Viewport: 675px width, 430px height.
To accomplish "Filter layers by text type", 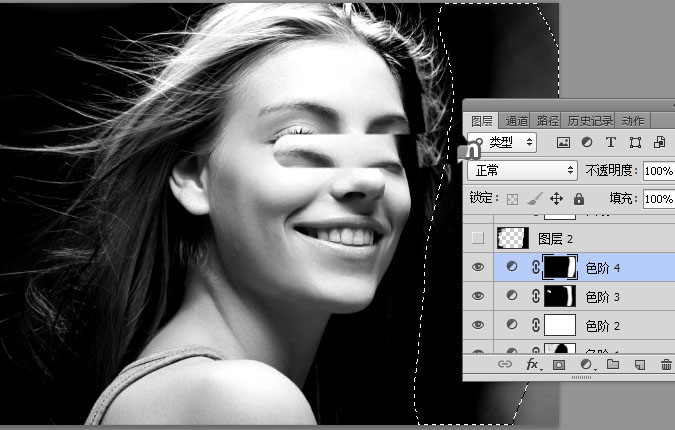I will tap(612, 143).
